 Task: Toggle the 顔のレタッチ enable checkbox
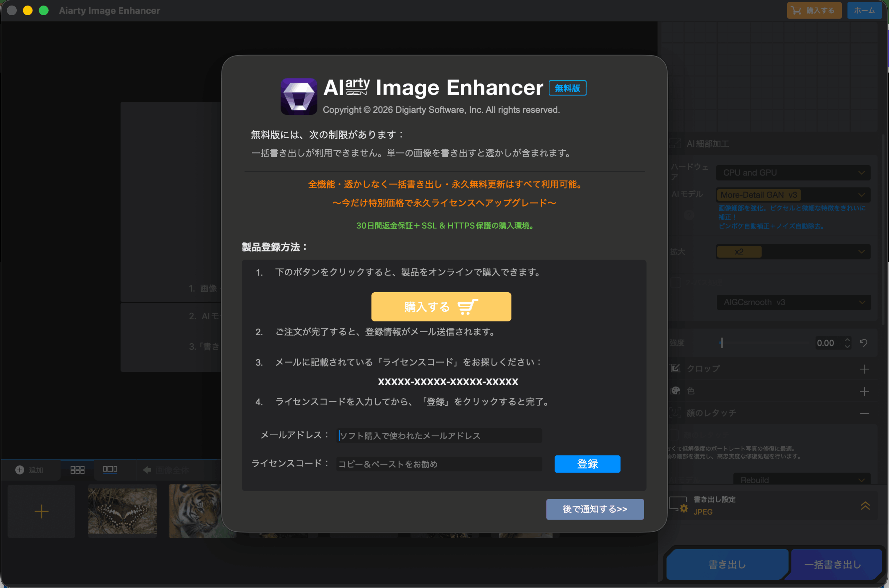coord(674,435)
